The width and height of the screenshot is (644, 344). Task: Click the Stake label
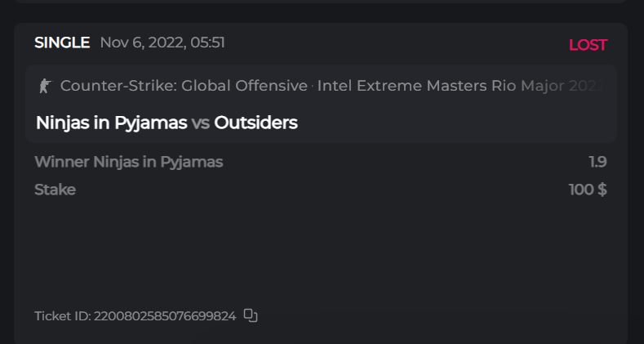point(55,190)
